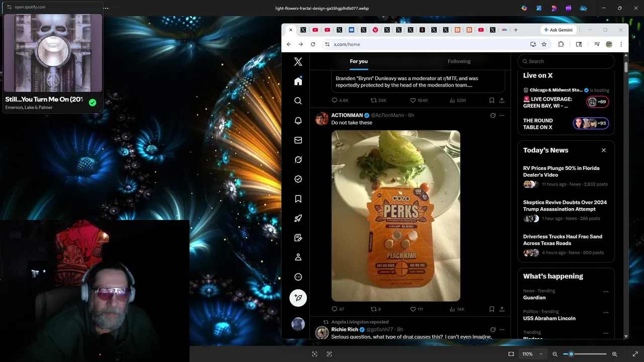This screenshot has width=644, height=362.
Task: Select the For you tab
Action: [x=359, y=61]
